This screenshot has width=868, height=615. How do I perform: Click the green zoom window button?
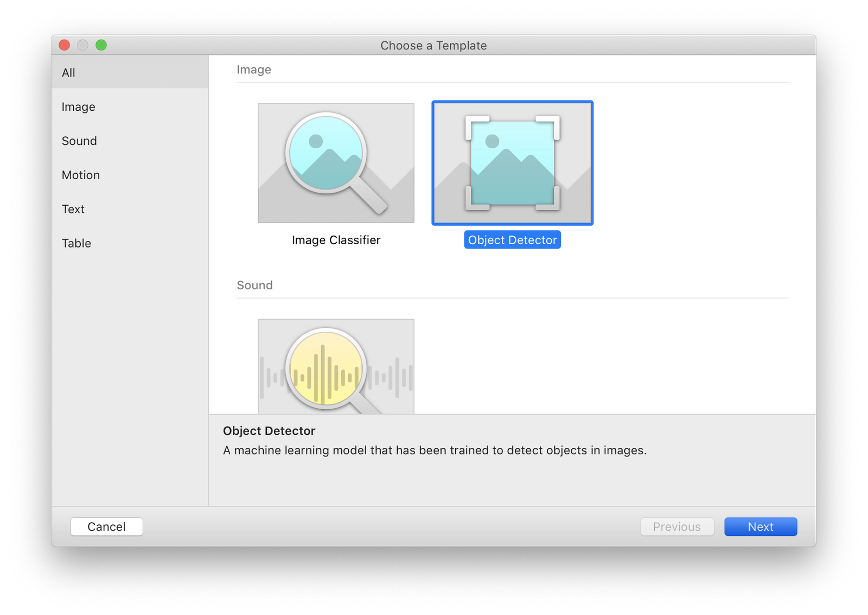tap(101, 45)
